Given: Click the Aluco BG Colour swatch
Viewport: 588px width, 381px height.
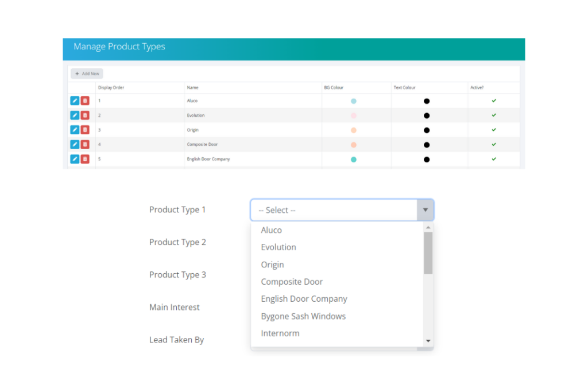Looking at the screenshot, I should [x=354, y=101].
